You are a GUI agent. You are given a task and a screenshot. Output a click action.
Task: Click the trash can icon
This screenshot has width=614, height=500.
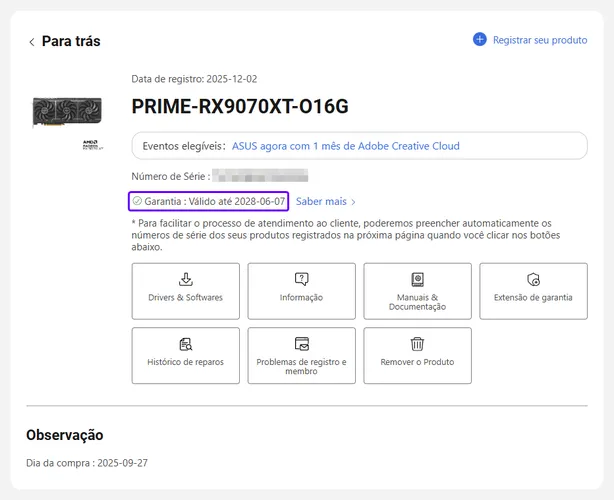pyautogui.click(x=417, y=344)
